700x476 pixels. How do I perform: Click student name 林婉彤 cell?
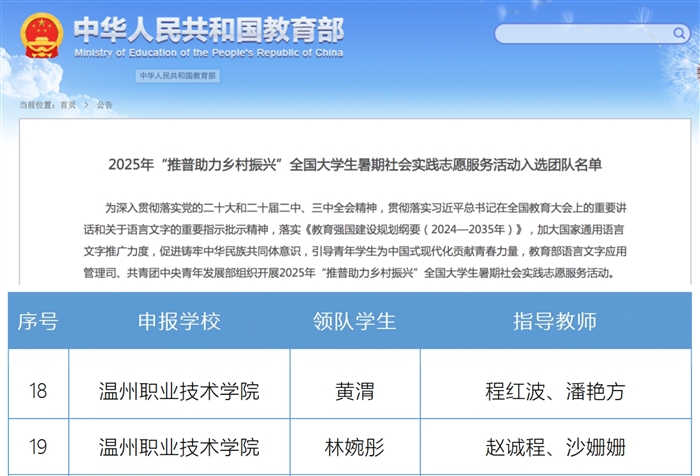(x=355, y=447)
